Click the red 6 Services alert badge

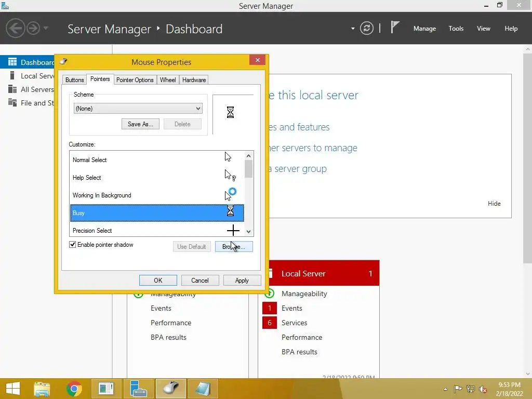point(270,323)
